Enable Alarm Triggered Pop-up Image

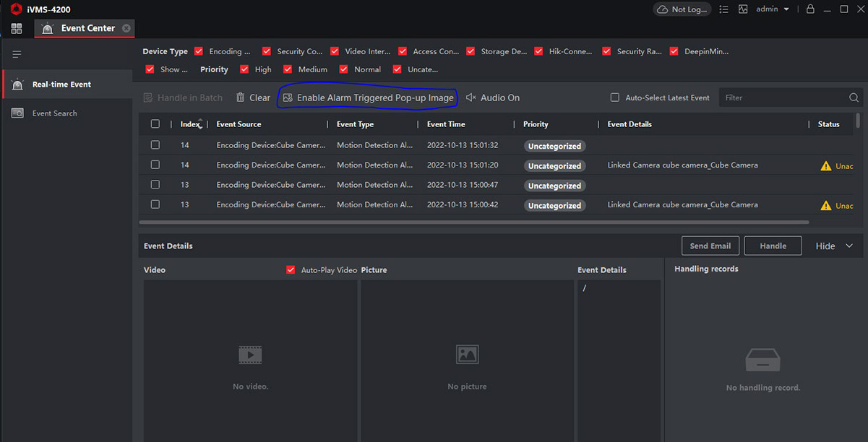pyautogui.click(x=369, y=97)
